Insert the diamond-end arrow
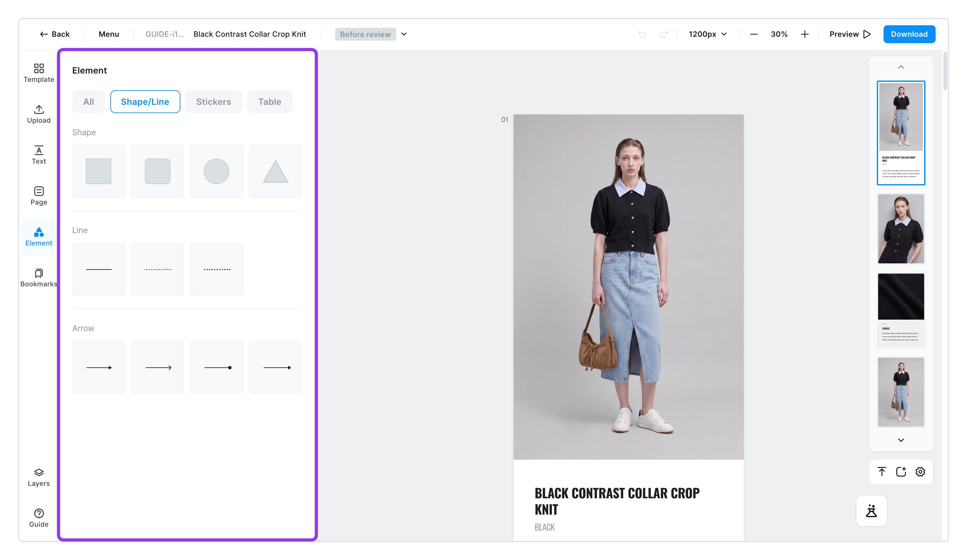This screenshot has width=967, height=560. coord(276,368)
